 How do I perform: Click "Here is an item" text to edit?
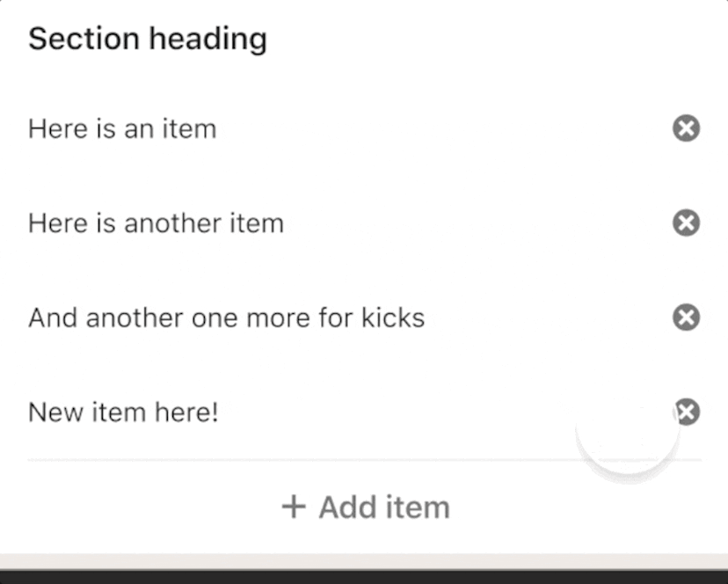click(122, 128)
